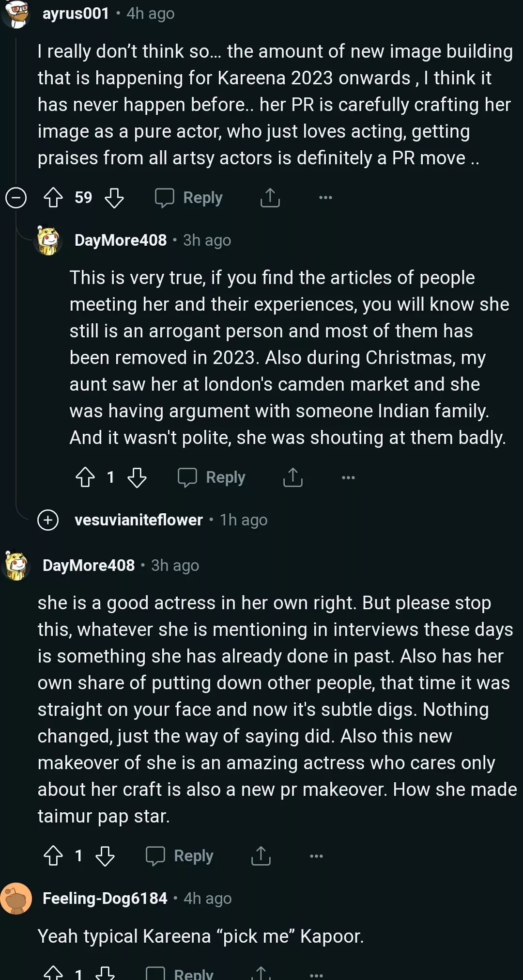Open Feeling-Dog6184's user profile
The height and width of the screenshot is (980, 523).
click(105, 899)
